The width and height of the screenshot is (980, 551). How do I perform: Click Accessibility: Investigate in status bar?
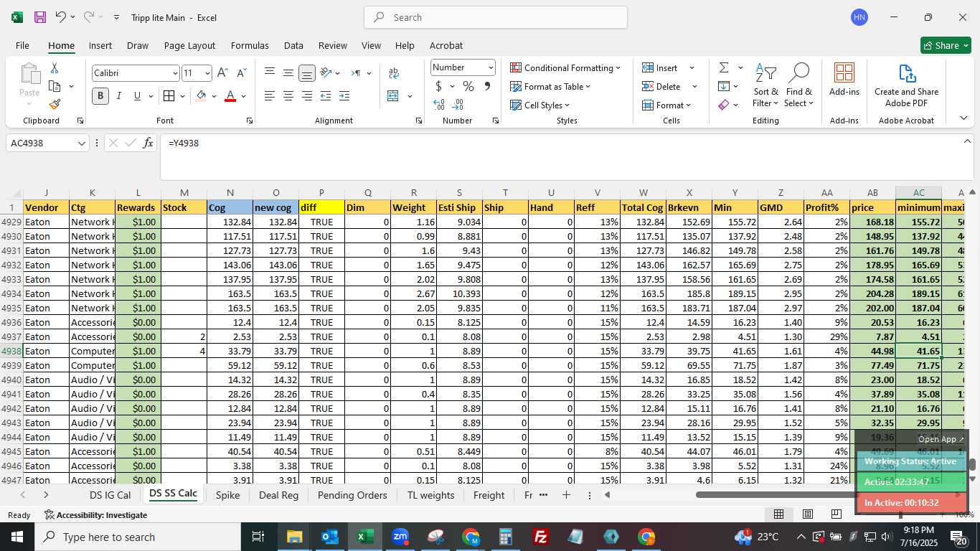[95, 514]
